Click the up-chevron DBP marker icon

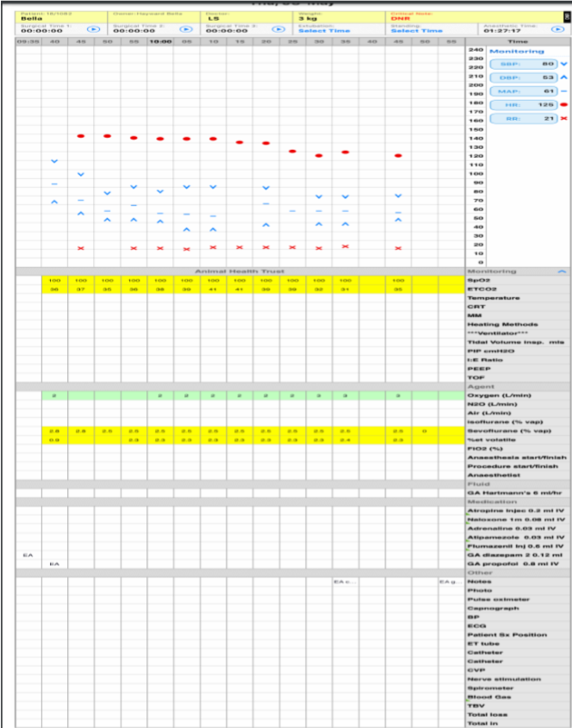(x=563, y=77)
